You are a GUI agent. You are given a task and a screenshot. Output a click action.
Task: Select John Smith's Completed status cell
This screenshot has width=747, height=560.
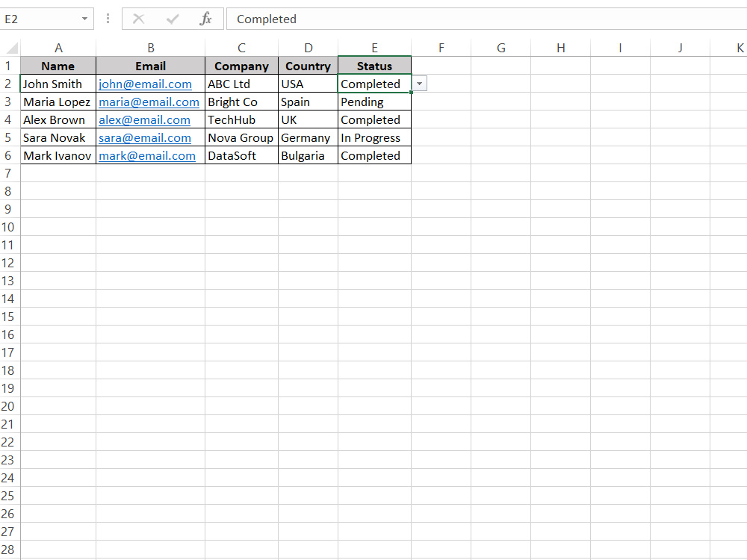pyautogui.click(x=374, y=84)
